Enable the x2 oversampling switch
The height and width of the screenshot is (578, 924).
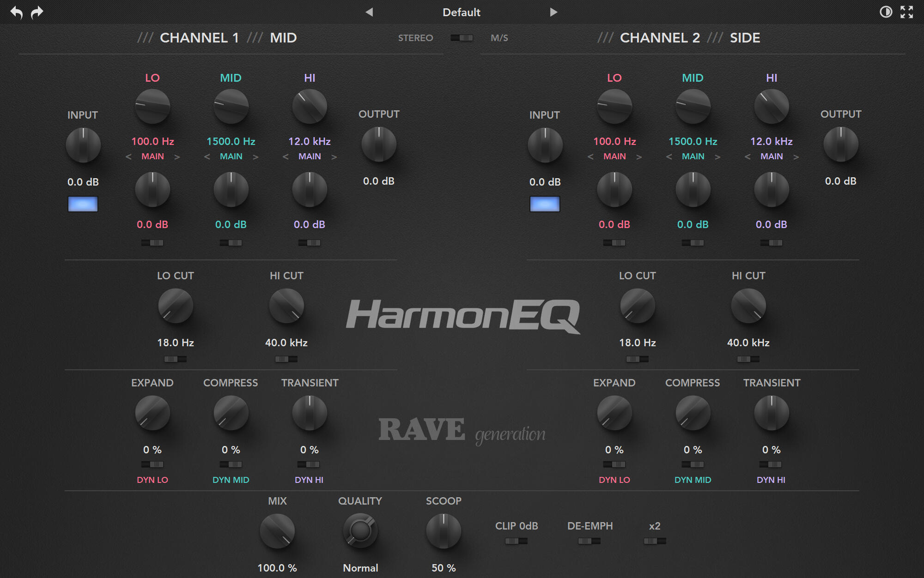tap(655, 541)
